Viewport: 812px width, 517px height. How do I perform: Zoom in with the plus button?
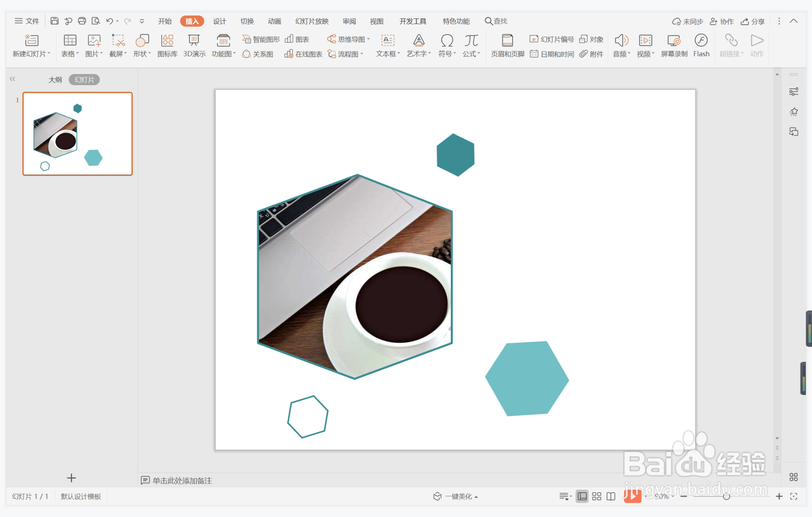point(779,496)
